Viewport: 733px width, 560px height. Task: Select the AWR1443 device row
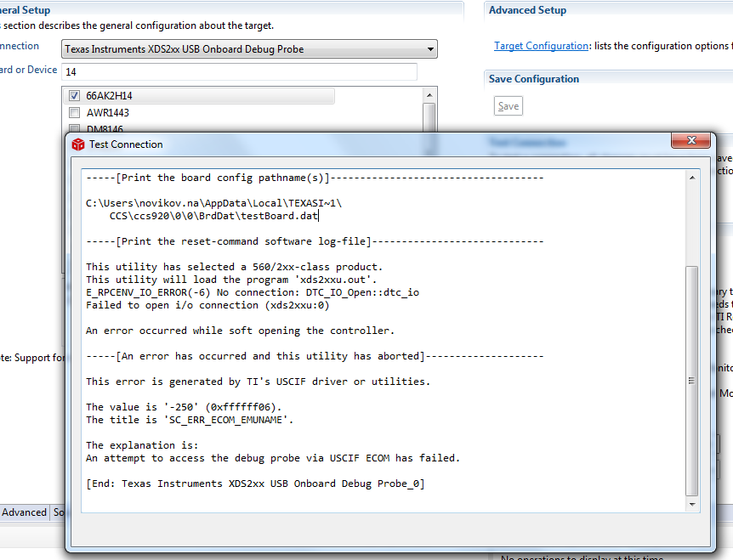pyautogui.click(x=107, y=112)
